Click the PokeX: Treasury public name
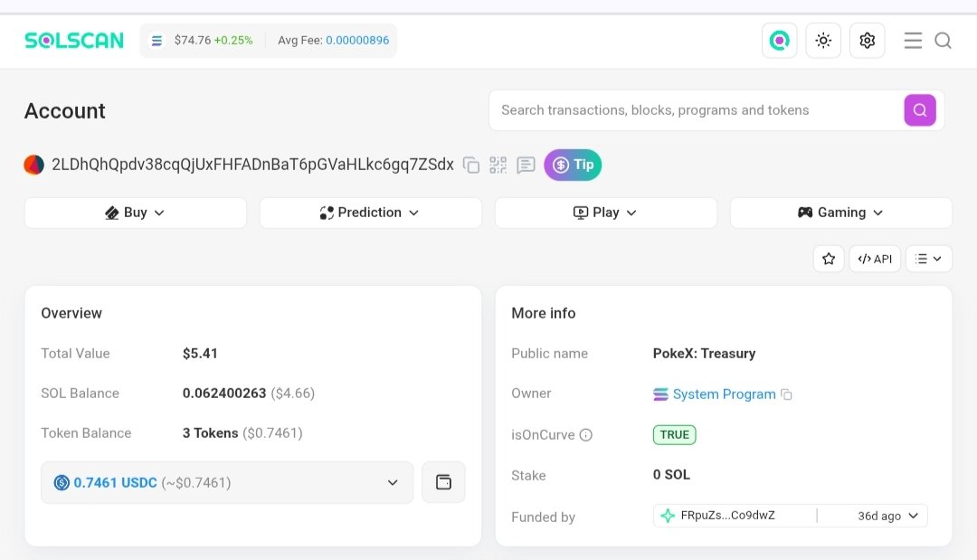Image resolution: width=977 pixels, height=560 pixels. tap(704, 354)
